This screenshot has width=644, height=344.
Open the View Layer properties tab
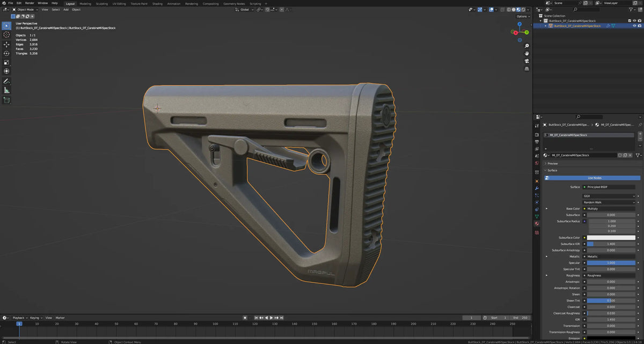(x=537, y=149)
